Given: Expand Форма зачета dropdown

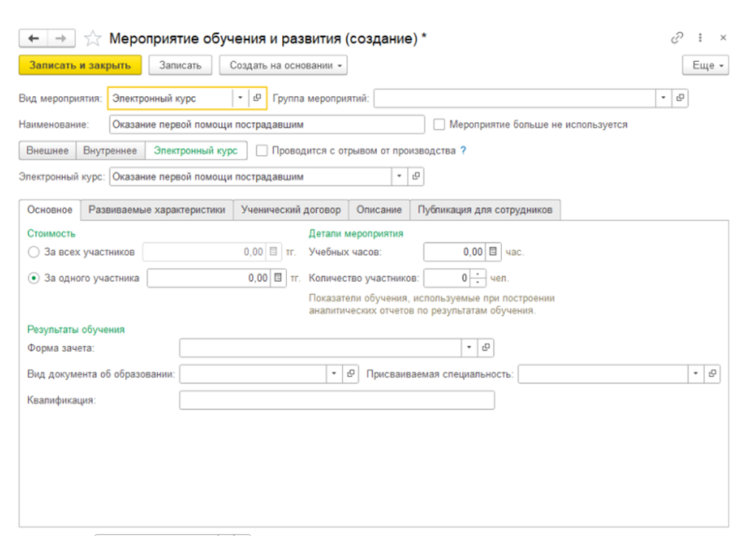Looking at the screenshot, I should tap(470, 348).
